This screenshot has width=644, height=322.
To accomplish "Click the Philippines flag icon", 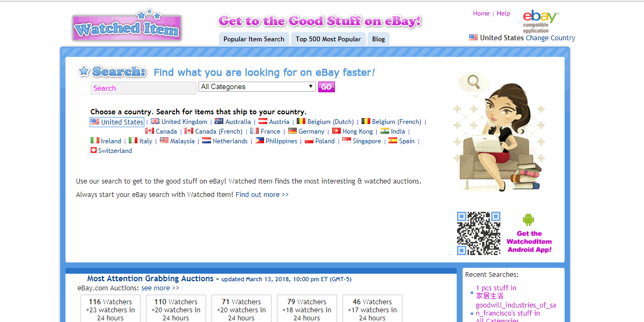I will pos(260,141).
